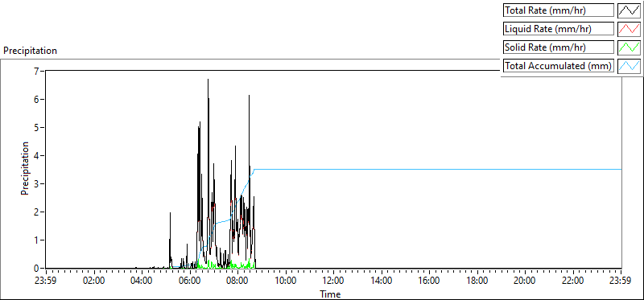Click the Liquid Rate red line icon
The image size is (644, 300).
[629, 29]
